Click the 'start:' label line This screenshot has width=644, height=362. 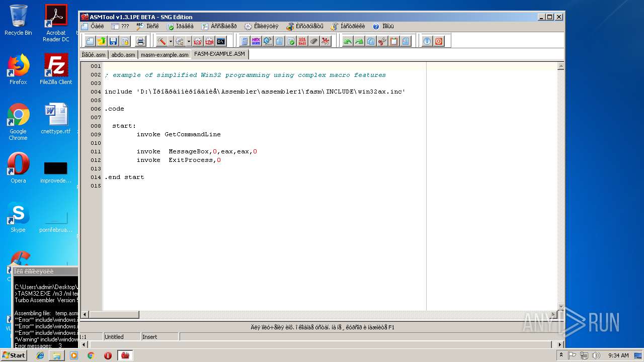124,126
